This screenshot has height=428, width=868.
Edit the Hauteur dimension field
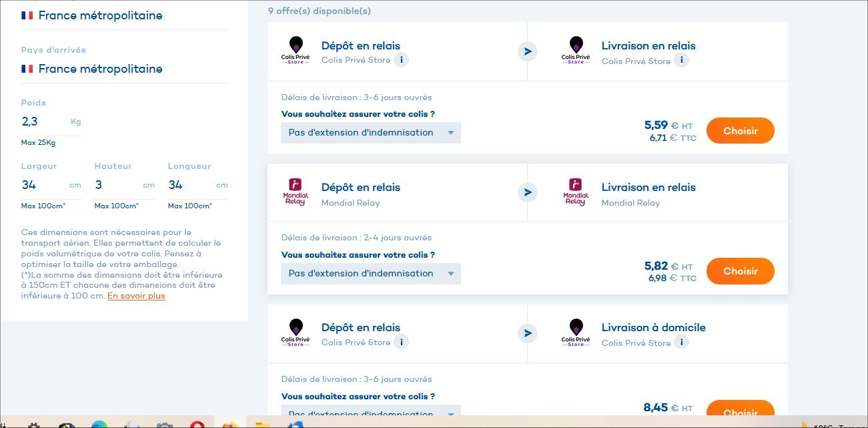pos(125,185)
